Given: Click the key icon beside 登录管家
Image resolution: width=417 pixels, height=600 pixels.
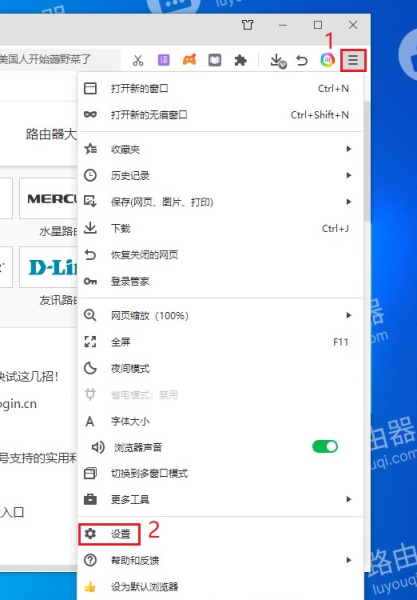Looking at the screenshot, I should (90, 281).
